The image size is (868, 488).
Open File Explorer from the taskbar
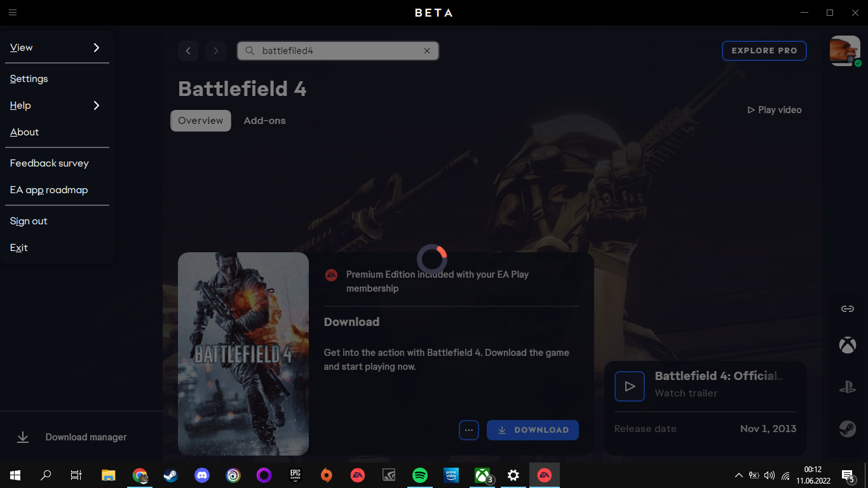(x=109, y=475)
